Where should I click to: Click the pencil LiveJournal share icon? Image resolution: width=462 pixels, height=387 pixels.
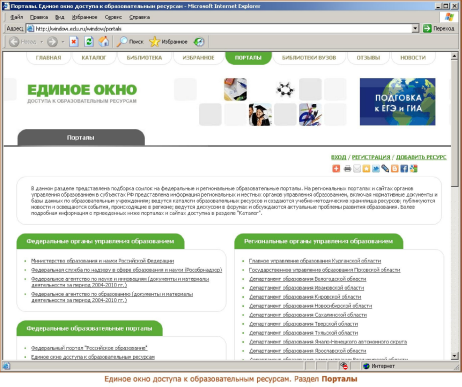pyautogui.click(x=385, y=169)
